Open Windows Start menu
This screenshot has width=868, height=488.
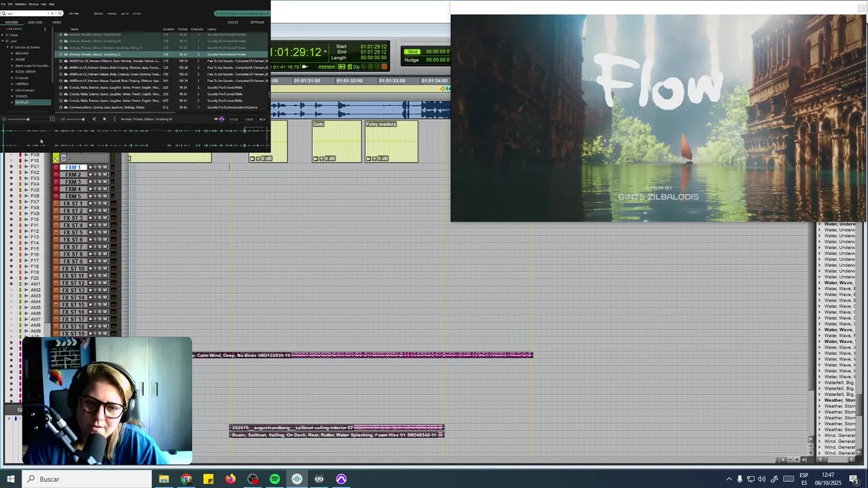click(x=11, y=479)
